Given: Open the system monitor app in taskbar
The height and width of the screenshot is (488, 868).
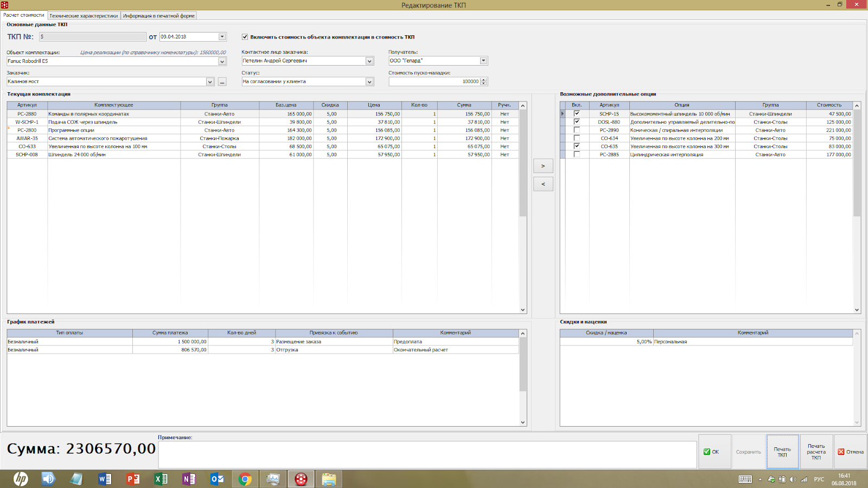Looking at the screenshot, I should tap(273, 479).
